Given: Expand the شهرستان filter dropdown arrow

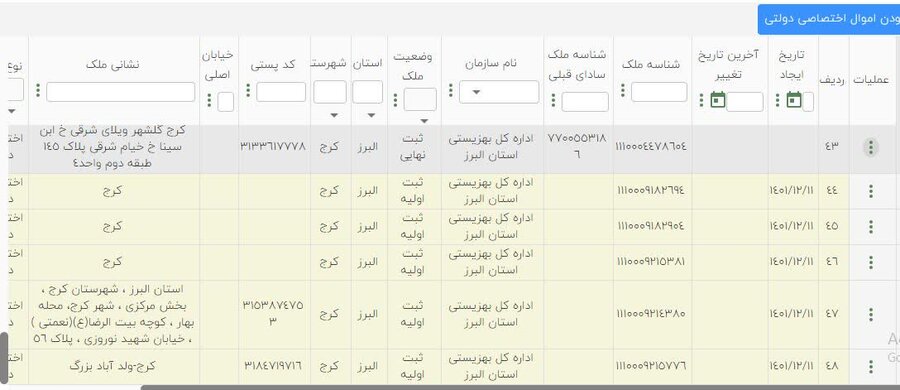Looking at the screenshot, I should pyautogui.click(x=334, y=115).
